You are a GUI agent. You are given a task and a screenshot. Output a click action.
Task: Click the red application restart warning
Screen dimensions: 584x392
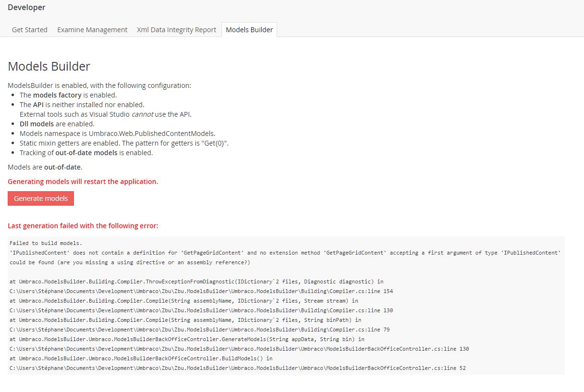click(x=83, y=182)
